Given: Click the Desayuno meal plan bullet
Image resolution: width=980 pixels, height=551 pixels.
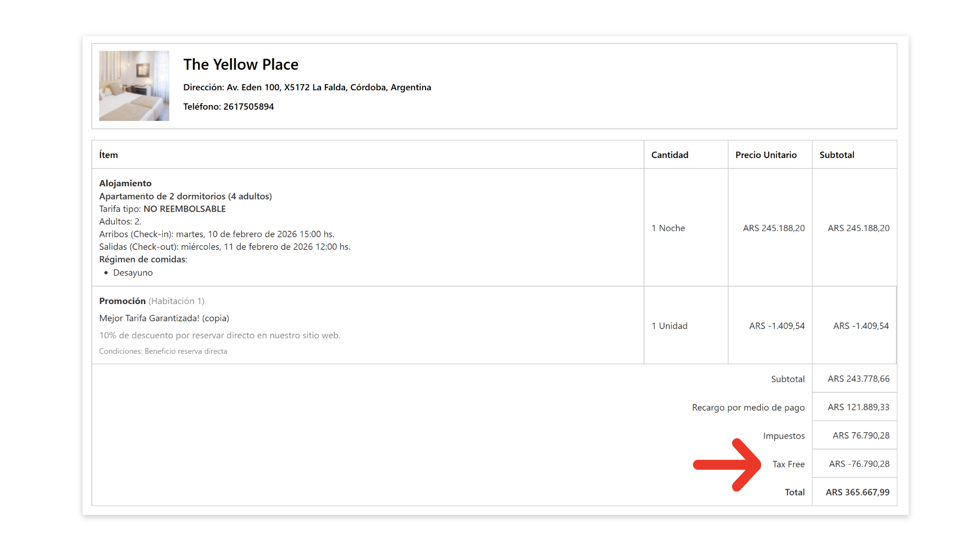Looking at the screenshot, I should click(133, 272).
